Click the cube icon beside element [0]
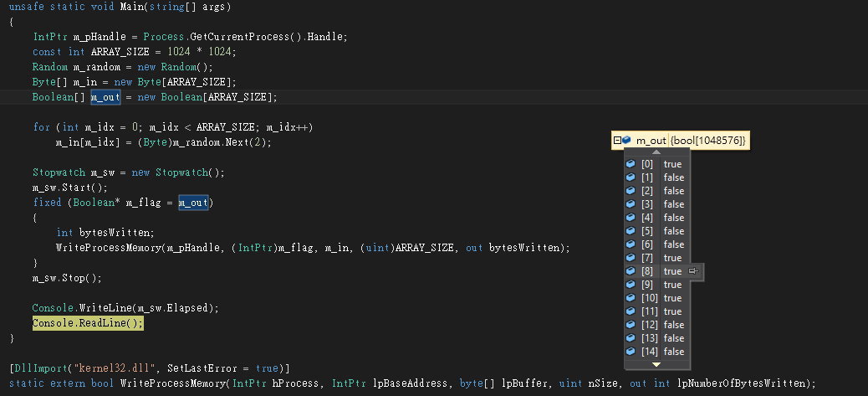 [630, 164]
